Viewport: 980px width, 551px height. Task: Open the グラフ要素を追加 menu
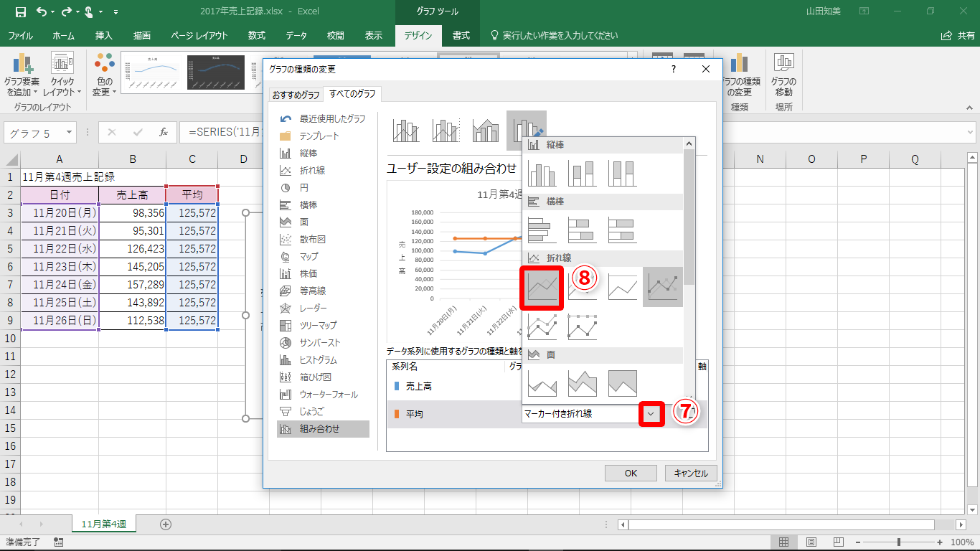coord(22,75)
